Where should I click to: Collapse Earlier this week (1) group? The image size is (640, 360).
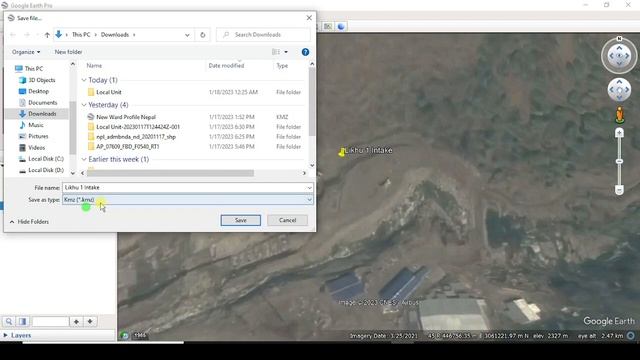[x=84, y=159]
